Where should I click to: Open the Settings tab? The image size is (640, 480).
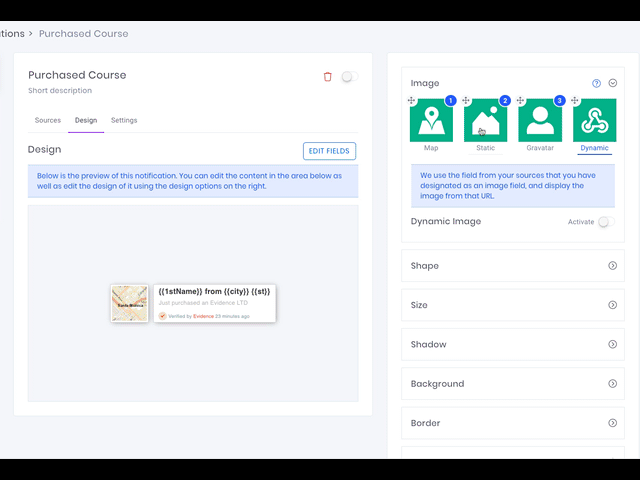click(x=124, y=120)
